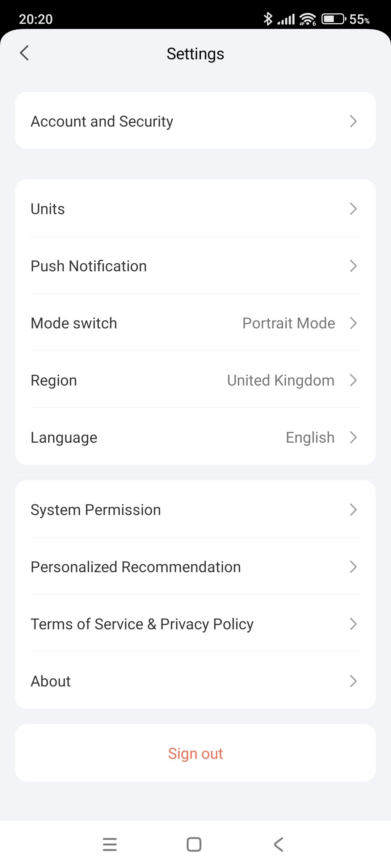This screenshot has width=391, height=868.
Task: Expand Account and Security chevron
Action: 353,121
